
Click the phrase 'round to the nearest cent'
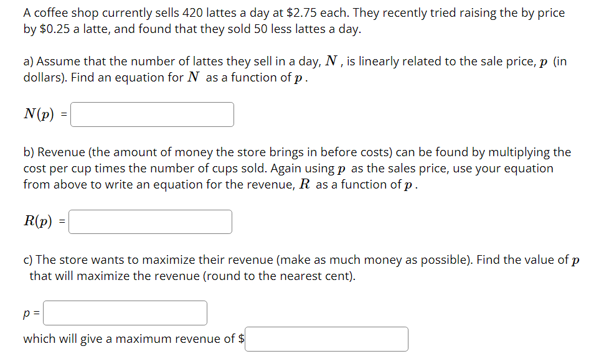[x=280, y=276]
